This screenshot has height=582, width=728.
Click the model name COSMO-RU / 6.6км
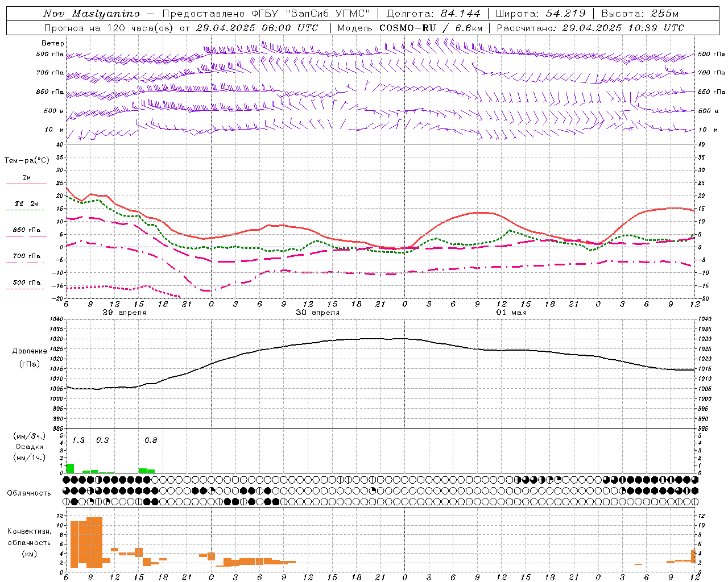(431, 28)
